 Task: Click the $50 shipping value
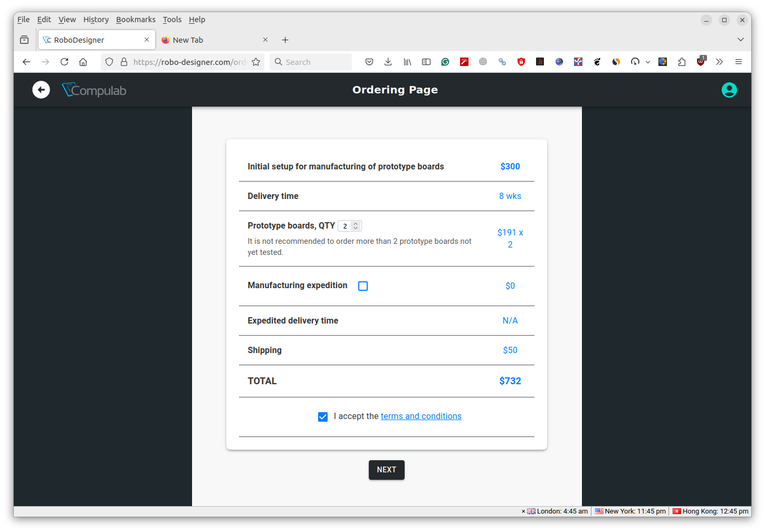click(510, 350)
